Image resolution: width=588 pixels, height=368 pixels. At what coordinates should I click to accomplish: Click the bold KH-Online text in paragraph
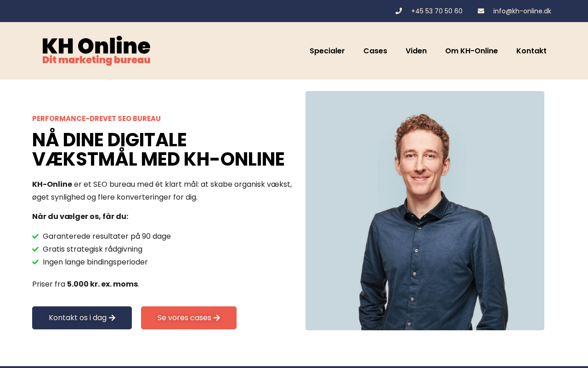pos(52,184)
